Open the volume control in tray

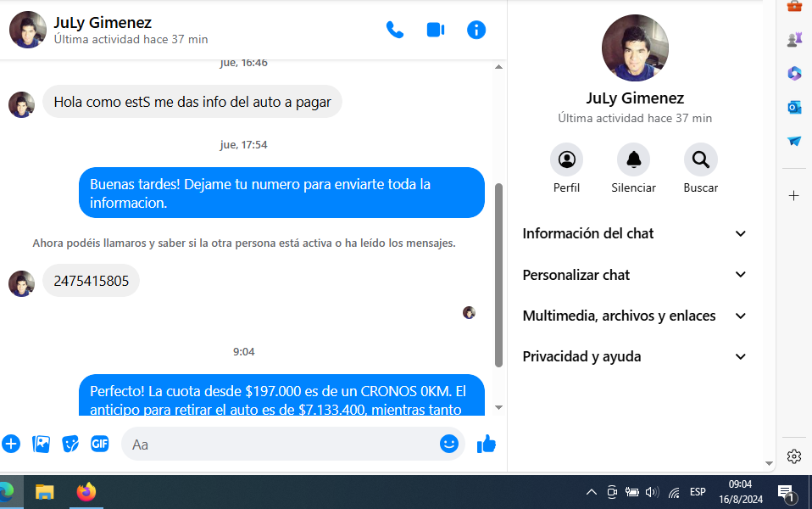(652, 492)
